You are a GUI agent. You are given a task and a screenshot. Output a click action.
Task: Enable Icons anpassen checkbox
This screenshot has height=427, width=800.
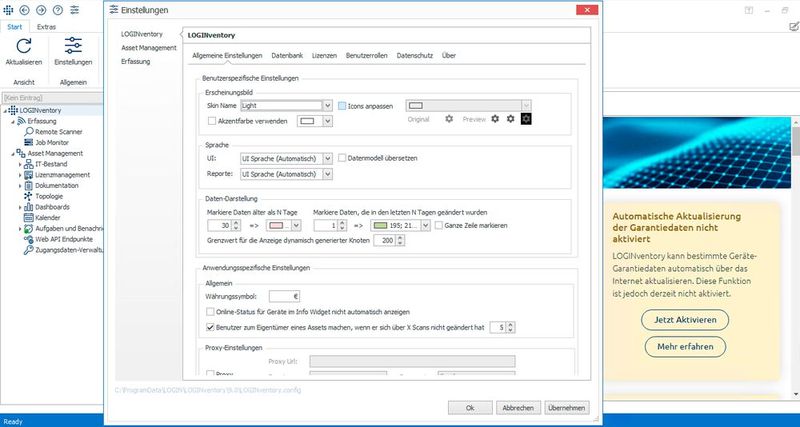pyautogui.click(x=342, y=106)
